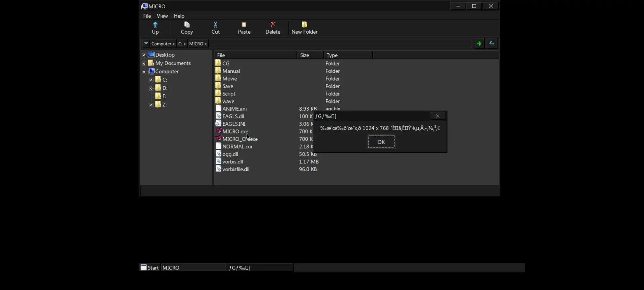Open the Start menu button

click(x=150, y=268)
